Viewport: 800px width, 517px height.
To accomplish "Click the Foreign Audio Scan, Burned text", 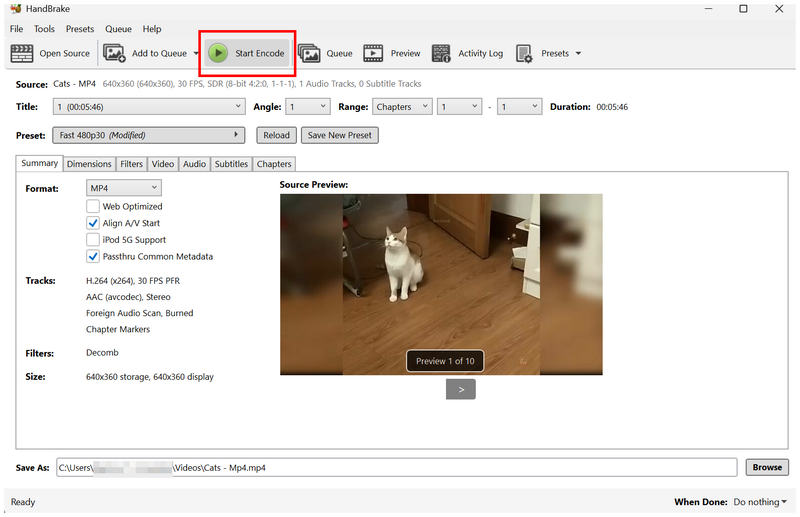I will click(140, 313).
